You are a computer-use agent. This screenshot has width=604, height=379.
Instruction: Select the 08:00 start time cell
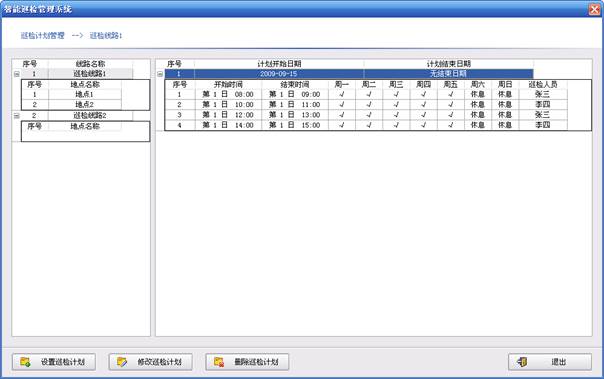coord(228,94)
